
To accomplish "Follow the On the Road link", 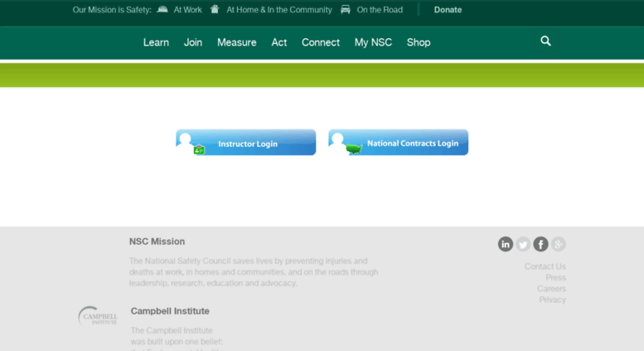I will (x=380, y=10).
